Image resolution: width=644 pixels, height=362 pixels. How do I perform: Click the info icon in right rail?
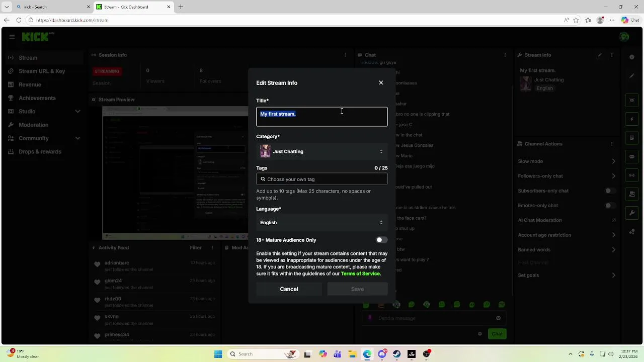click(632, 57)
